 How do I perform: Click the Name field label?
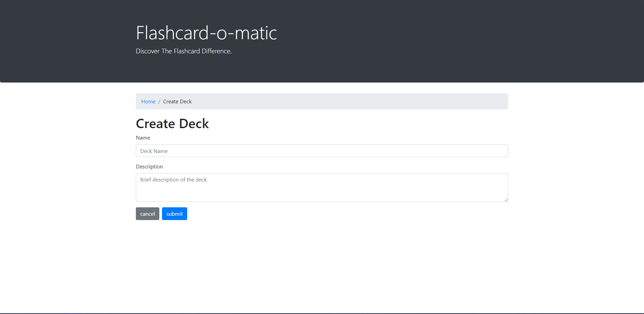(x=143, y=138)
